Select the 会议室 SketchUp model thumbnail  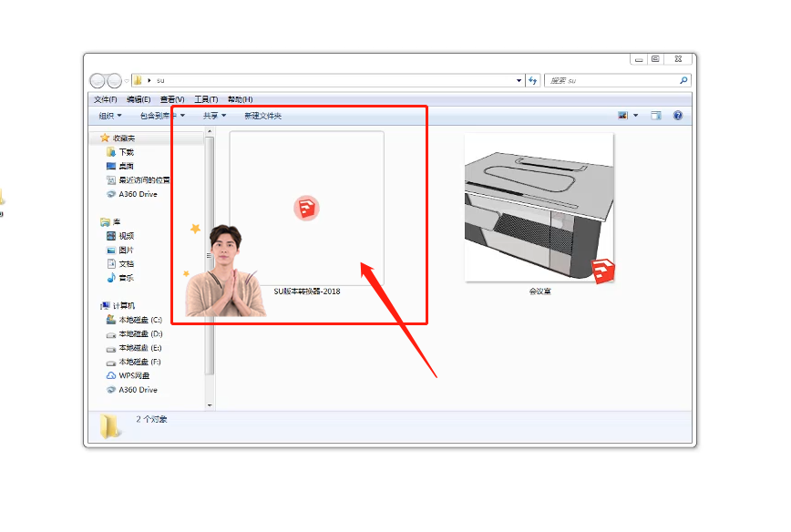(x=539, y=208)
